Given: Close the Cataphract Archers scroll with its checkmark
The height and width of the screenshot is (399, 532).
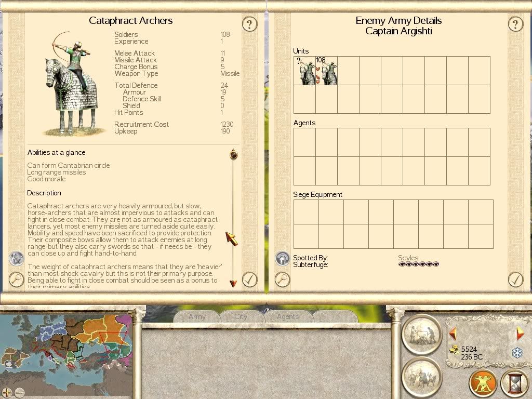Looking at the screenshot, I should (249, 280).
